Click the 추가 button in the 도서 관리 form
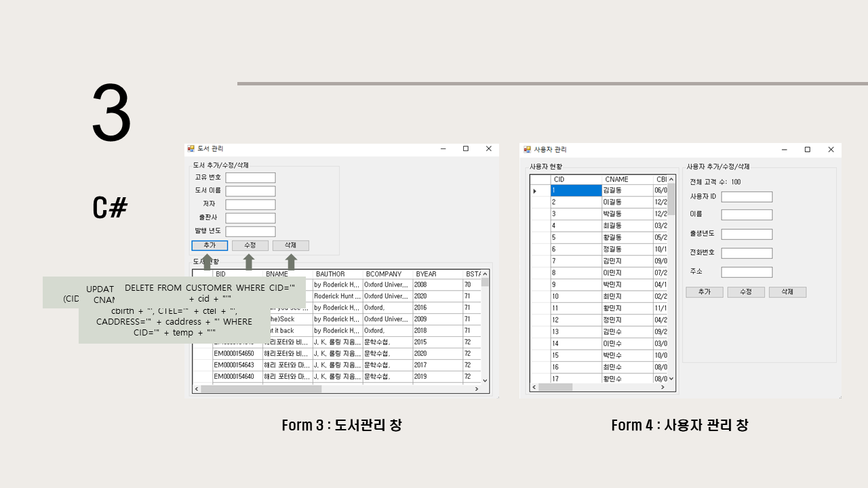 (x=210, y=245)
